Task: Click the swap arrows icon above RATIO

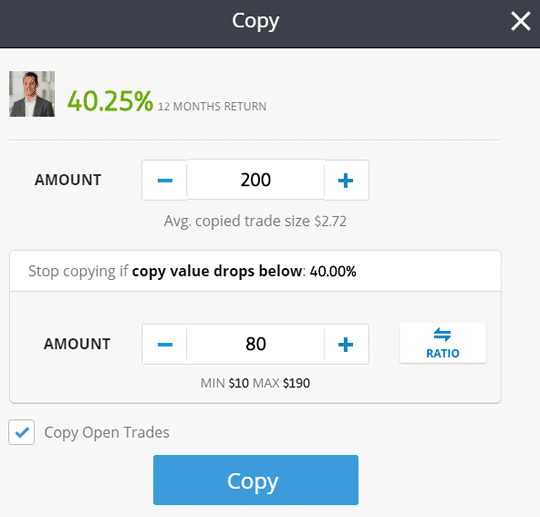Action: pyautogui.click(x=443, y=334)
